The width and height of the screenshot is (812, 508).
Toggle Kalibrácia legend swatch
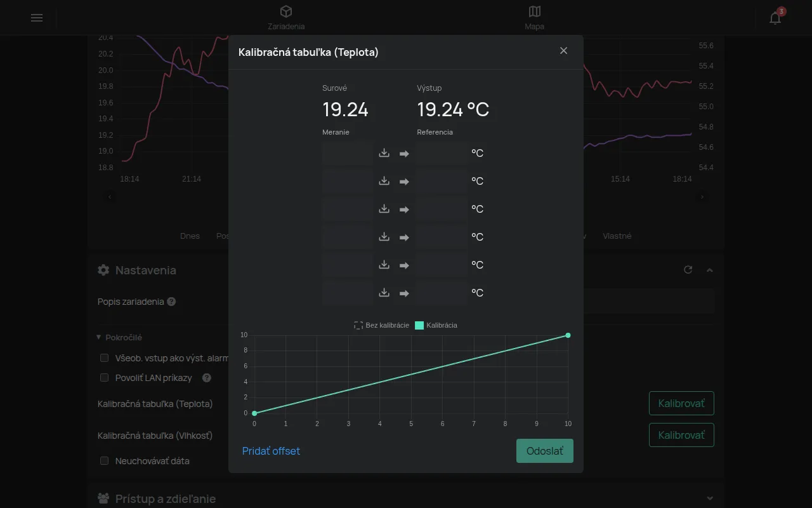click(419, 325)
